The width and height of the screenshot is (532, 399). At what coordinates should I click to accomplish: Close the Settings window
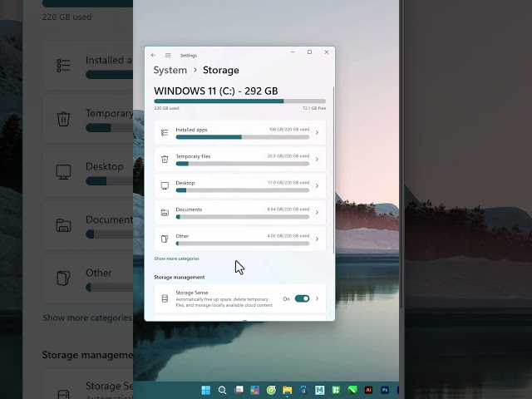[x=327, y=52]
